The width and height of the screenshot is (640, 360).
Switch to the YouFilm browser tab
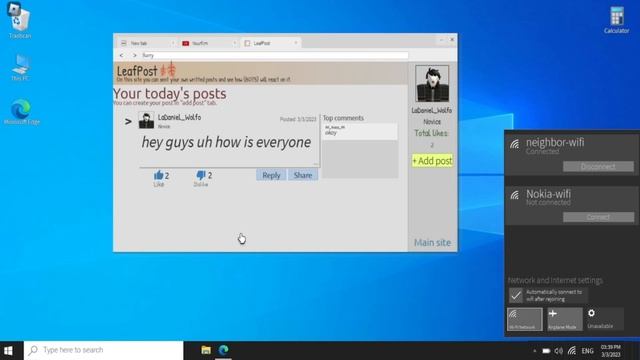point(208,43)
